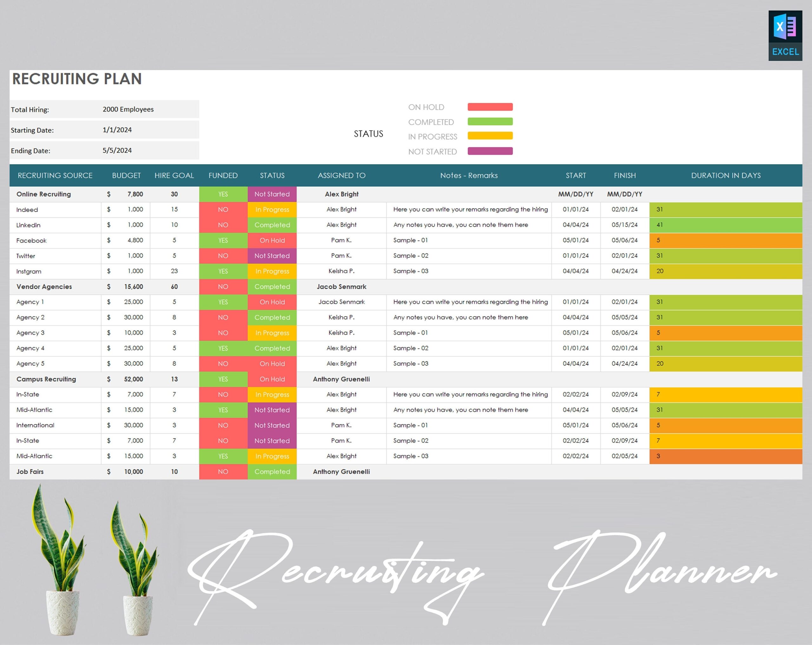Select the Completed status on Job Fairs row
Viewport: 812px width, 645px height.
272,472
